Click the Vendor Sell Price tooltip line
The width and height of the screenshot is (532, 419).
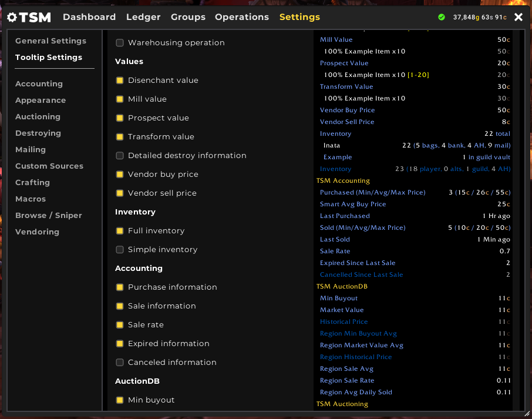click(415, 122)
